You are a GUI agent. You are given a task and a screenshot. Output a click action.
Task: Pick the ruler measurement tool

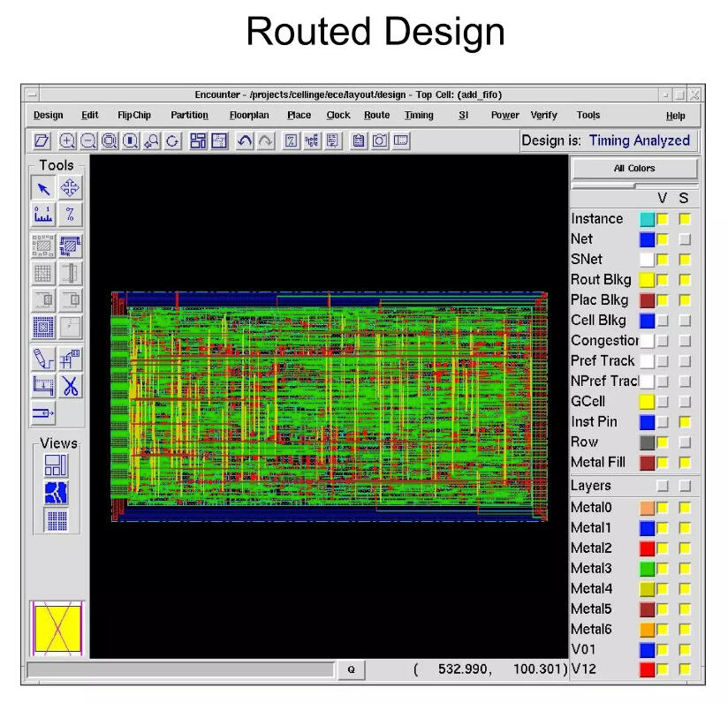(x=44, y=215)
